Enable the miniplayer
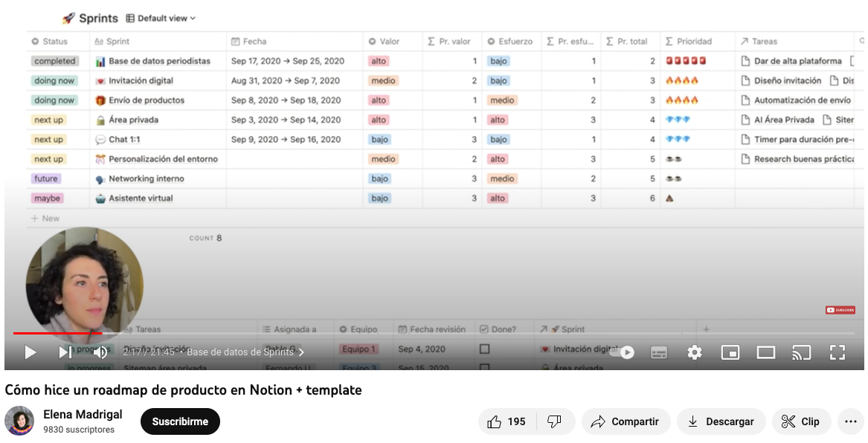The image size is (868, 443). [x=730, y=352]
